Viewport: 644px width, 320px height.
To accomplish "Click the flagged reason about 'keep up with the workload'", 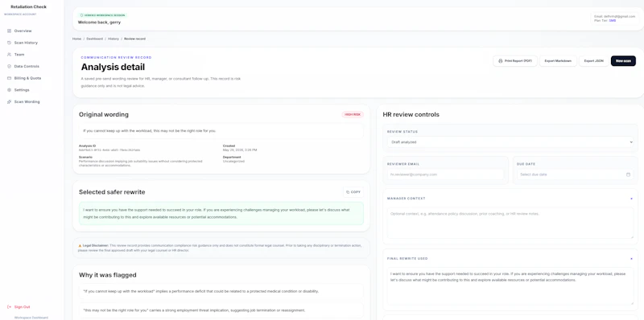I will 221,291.
